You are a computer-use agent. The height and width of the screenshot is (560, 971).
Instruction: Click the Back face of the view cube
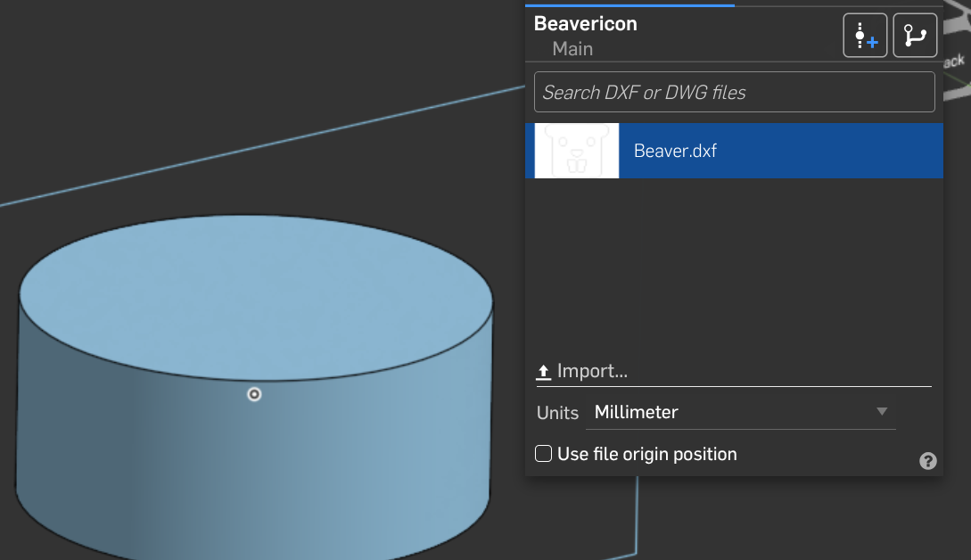tap(953, 62)
